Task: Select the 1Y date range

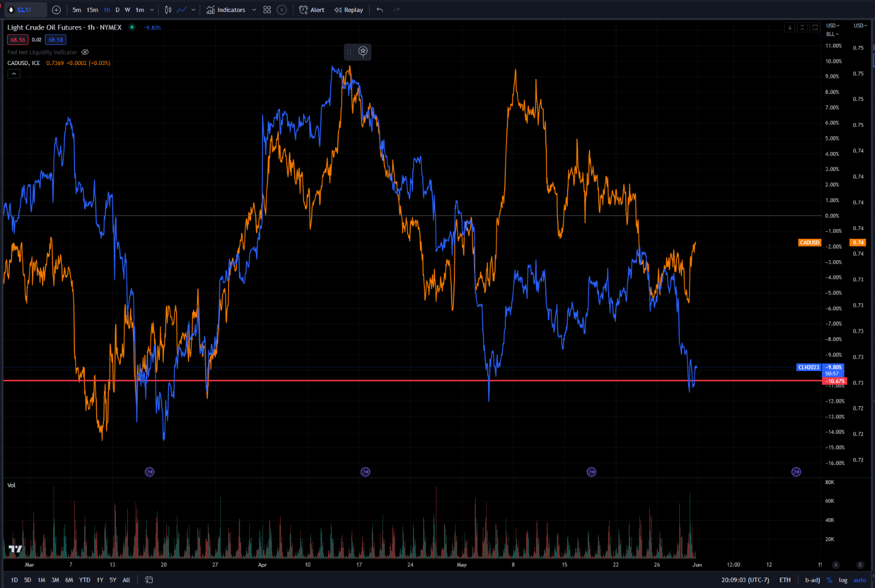Action: pos(99,580)
